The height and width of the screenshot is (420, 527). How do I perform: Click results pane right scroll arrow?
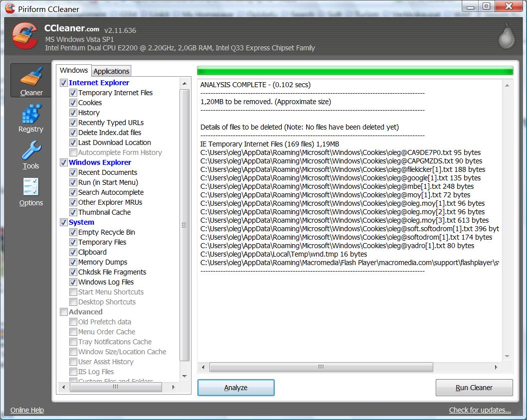(496, 367)
